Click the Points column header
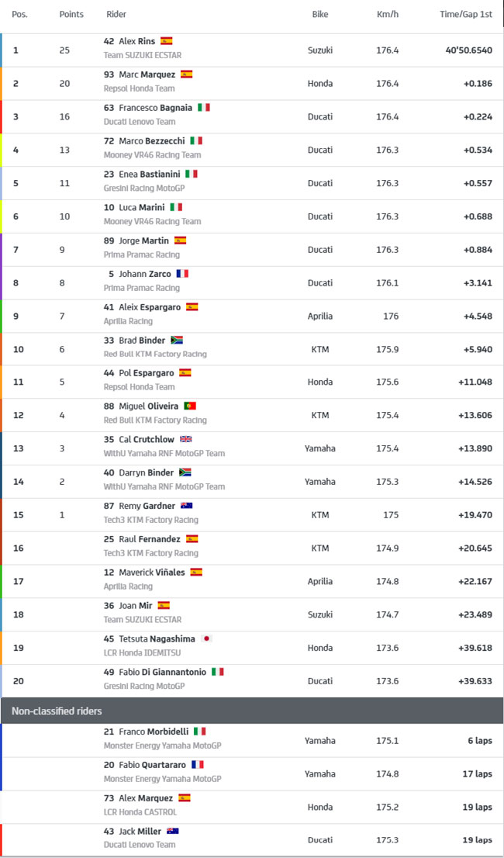The height and width of the screenshot is (858, 504). 71,14
